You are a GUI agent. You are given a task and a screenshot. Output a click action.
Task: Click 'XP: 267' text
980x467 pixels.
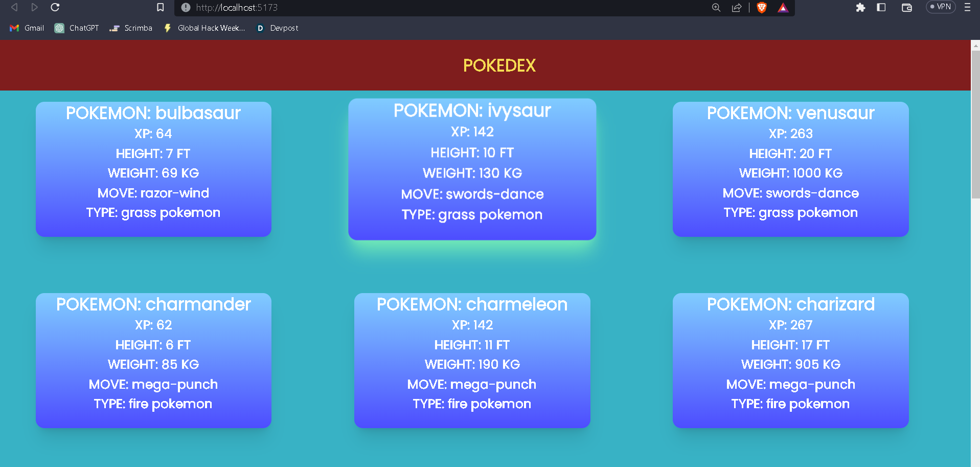(x=791, y=325)
